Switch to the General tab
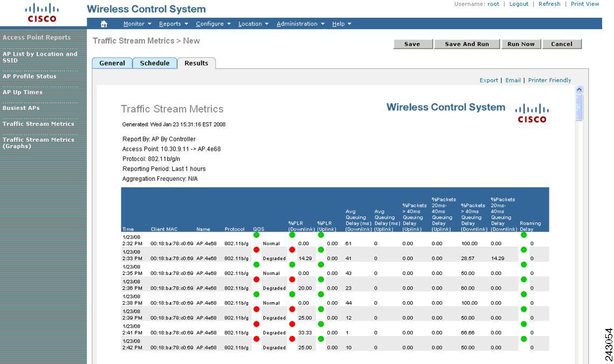Image resolution: width=614 pixels, height=364 pixels. (x=112, y=63)
